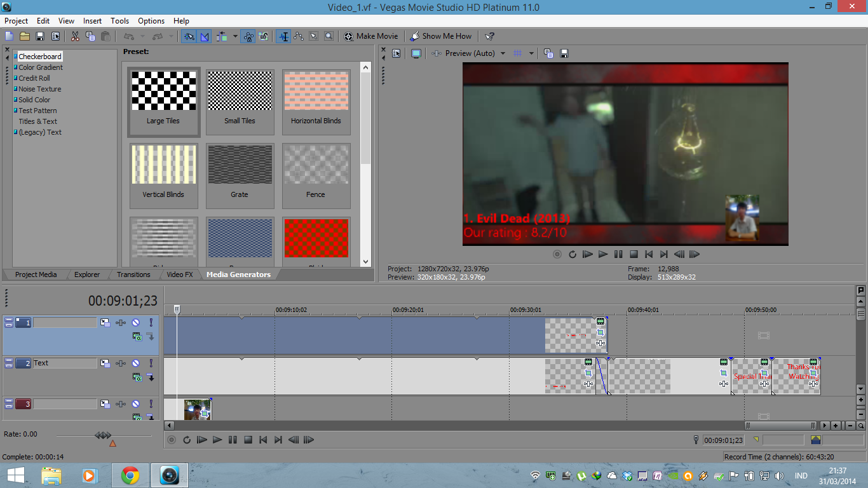Click the playback Rate slider handle

coord(103,435)
